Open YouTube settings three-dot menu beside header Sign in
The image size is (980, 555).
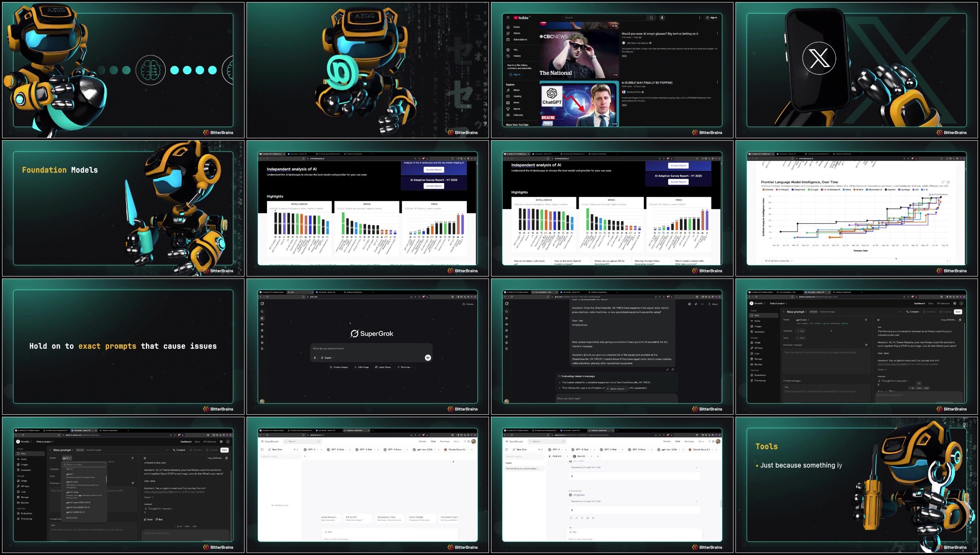coord(700,18)
